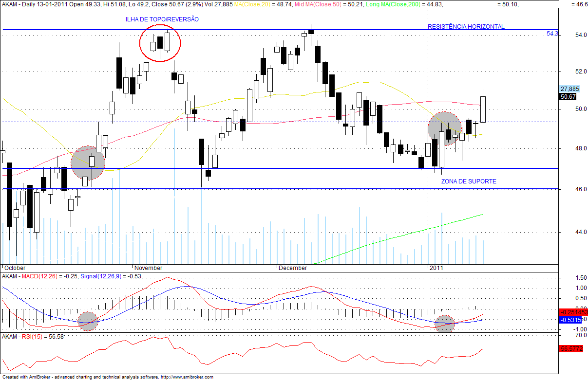Click the 70.0 RSI axis label

pos(581,336)
